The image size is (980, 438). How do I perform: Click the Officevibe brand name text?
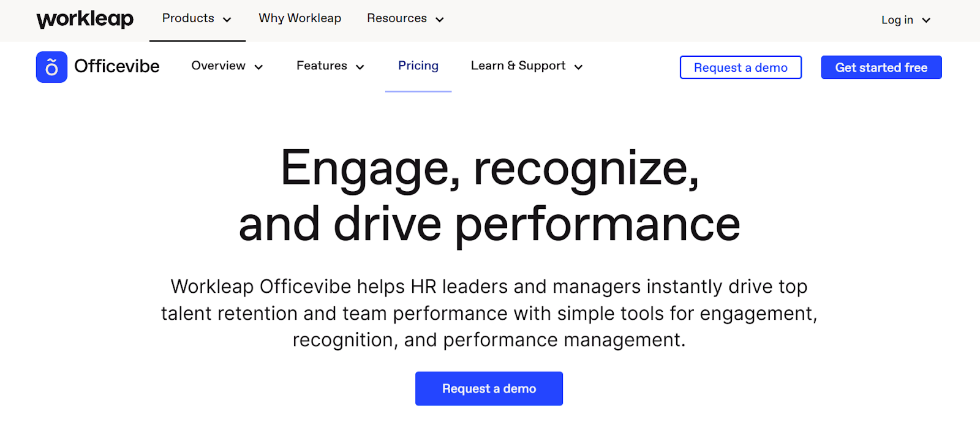tap(117, 66)
